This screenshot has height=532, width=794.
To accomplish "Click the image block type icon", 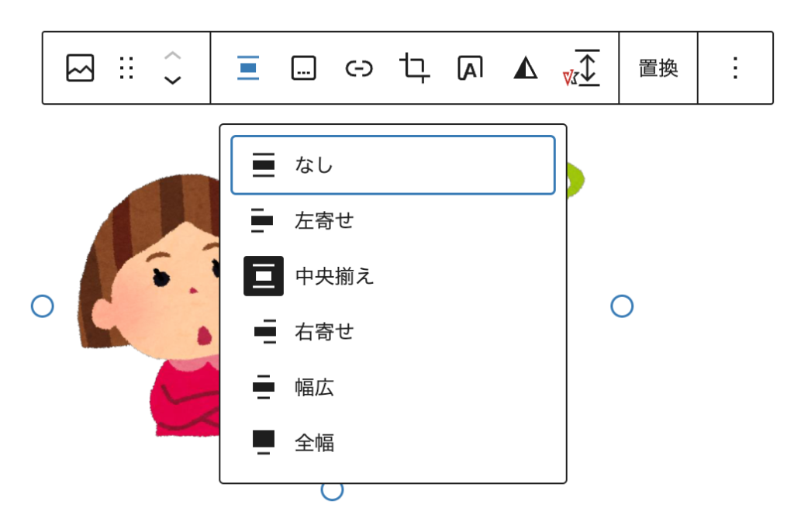I will coord(80,68).
